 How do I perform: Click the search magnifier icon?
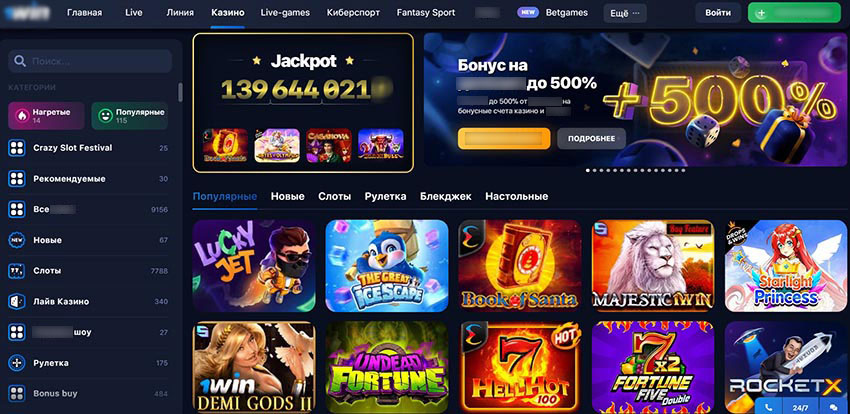(20, 61)
